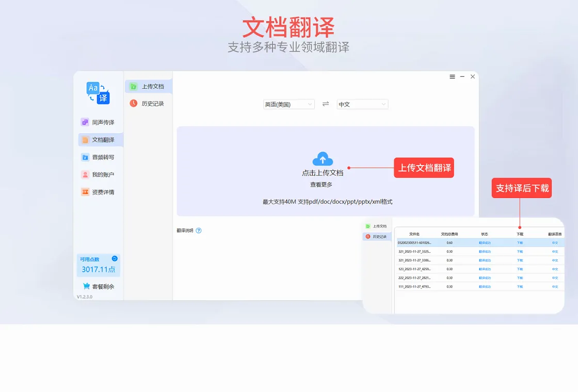Click 历史记录 in the small inset panel
The image size is (578, 392).
pyautogui.click(x=377, y=237)
